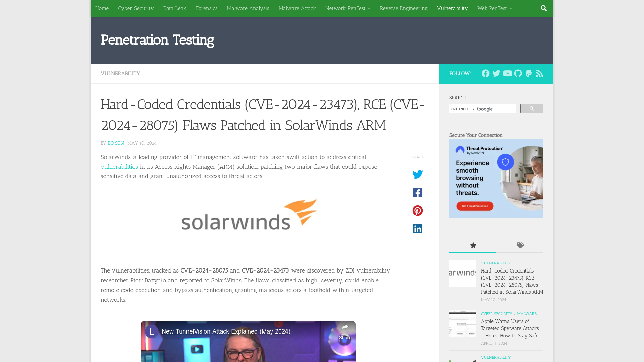Click the YouTube icon in follow section
Image resolution: width=644 pixels, height=362 pixels.
coord(507,73)
